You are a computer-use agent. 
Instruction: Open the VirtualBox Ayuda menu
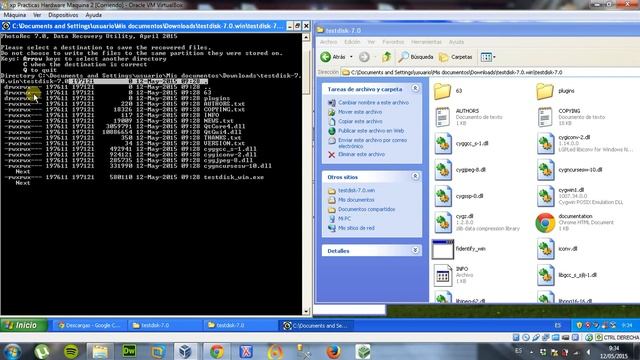93,15
